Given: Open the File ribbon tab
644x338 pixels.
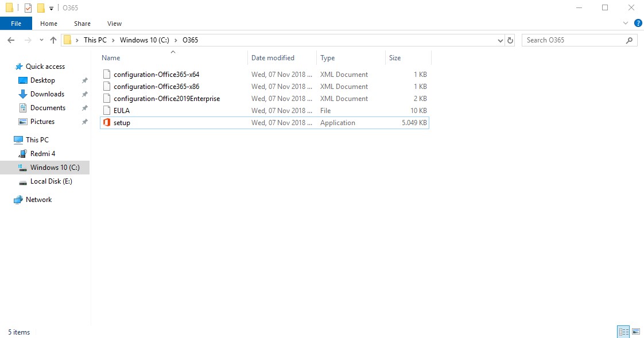Looking at the screenshot, I should tap(16, 24).
